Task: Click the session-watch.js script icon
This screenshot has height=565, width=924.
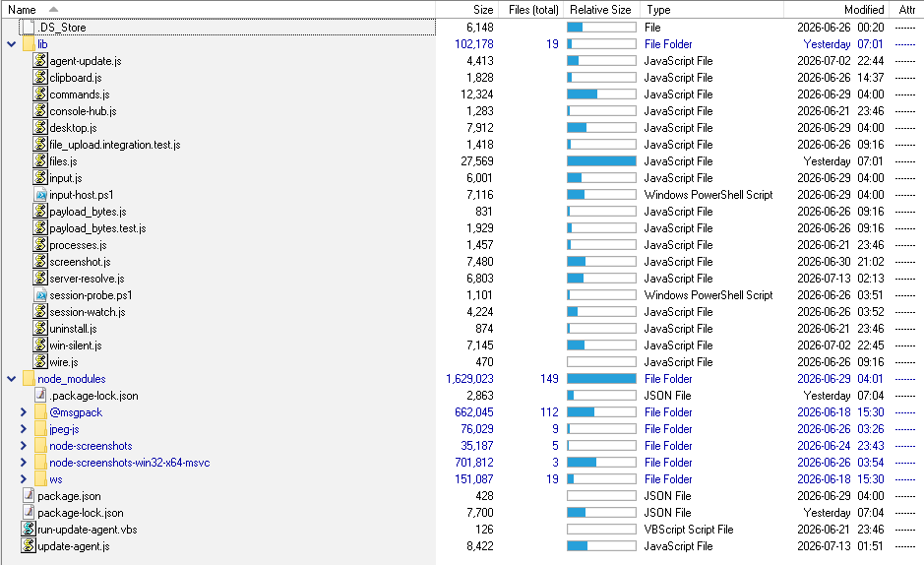Action: point(40,312)
